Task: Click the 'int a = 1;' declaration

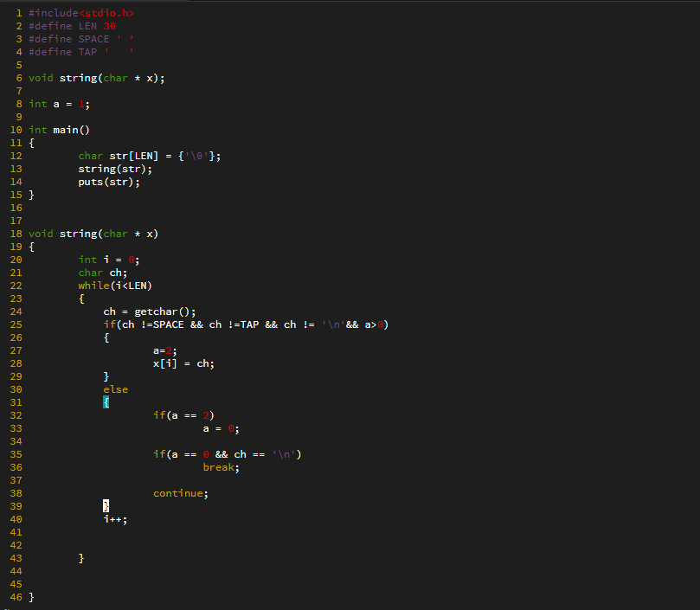Action: [x=59, y=104]
